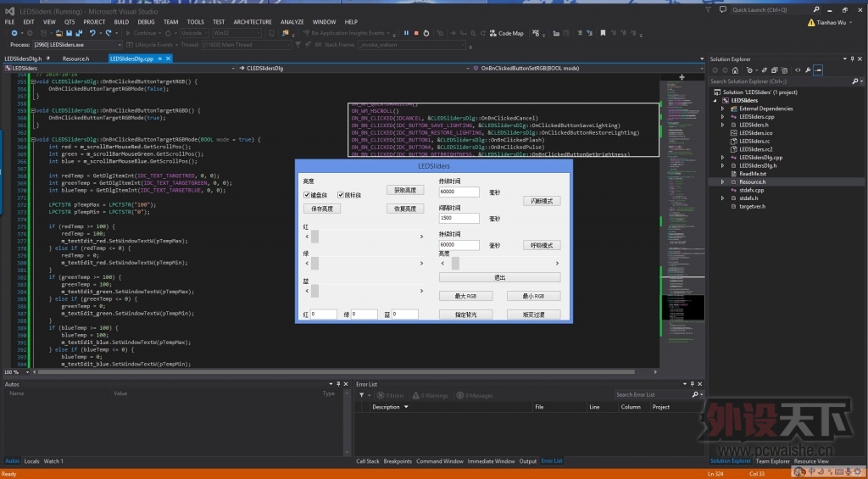Click the 间隔时间 field containing 1500
Screen dimensions: 868x479
tap(459, 218)
